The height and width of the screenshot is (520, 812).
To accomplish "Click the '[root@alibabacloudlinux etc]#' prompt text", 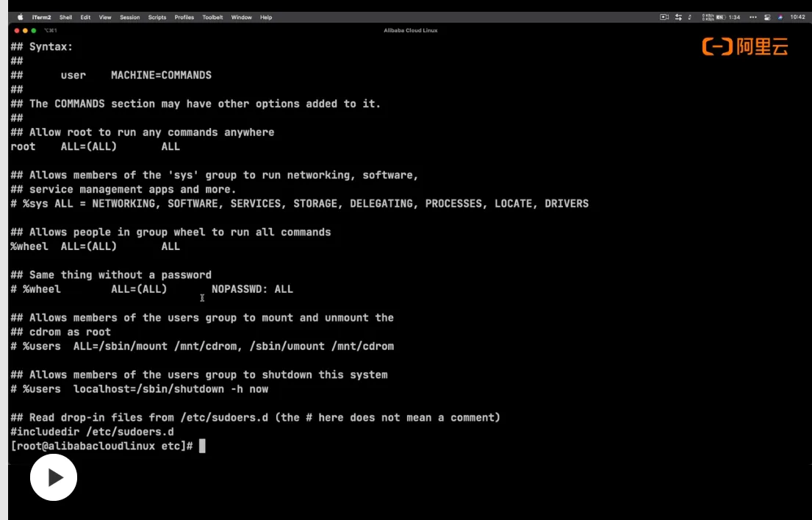I will (x=102, y=446).
